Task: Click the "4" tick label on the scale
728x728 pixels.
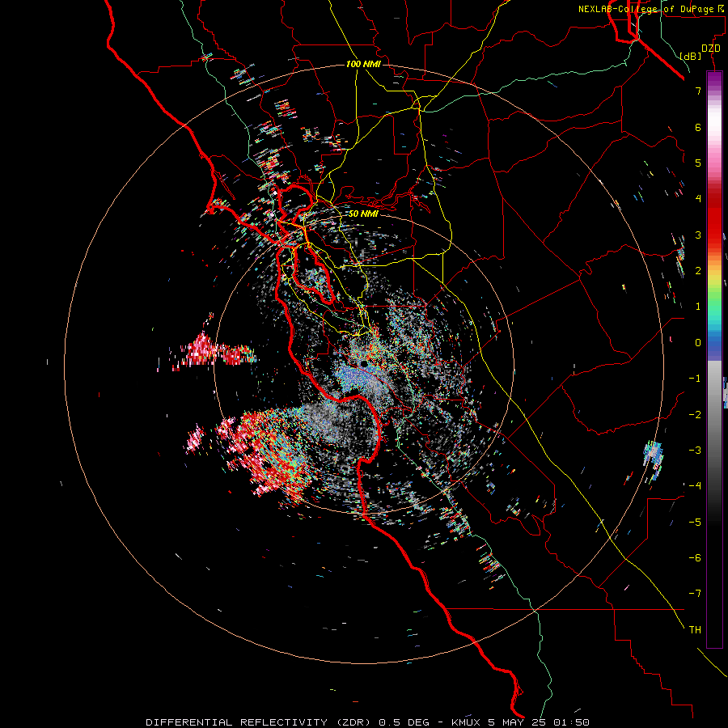Action: [x=698, y=199]
